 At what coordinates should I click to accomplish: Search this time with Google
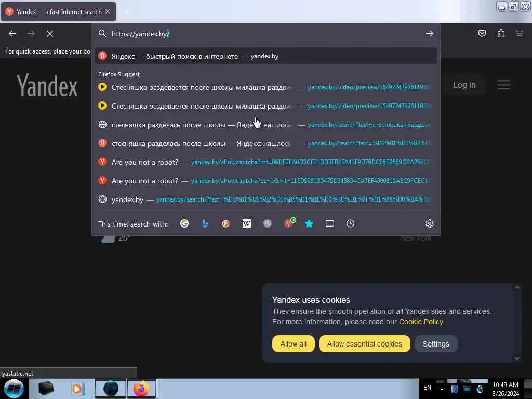pyautogui.click(x=184, y=223)
